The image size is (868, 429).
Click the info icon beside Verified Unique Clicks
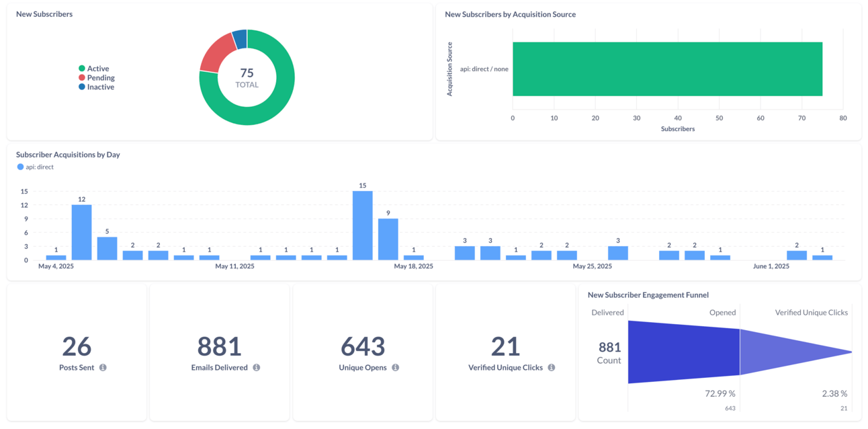click(551, 368)
